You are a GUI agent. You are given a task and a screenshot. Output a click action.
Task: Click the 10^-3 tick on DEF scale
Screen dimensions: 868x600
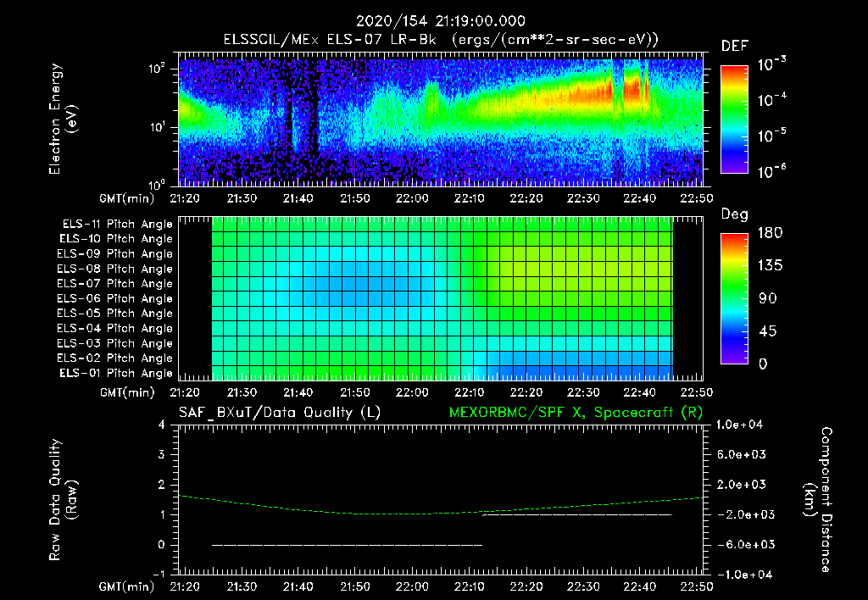(771, 64)
